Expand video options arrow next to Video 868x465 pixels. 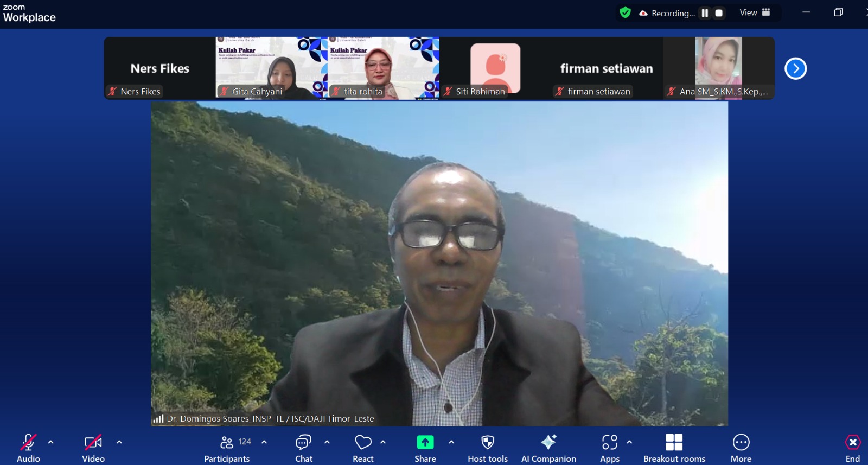119,442
